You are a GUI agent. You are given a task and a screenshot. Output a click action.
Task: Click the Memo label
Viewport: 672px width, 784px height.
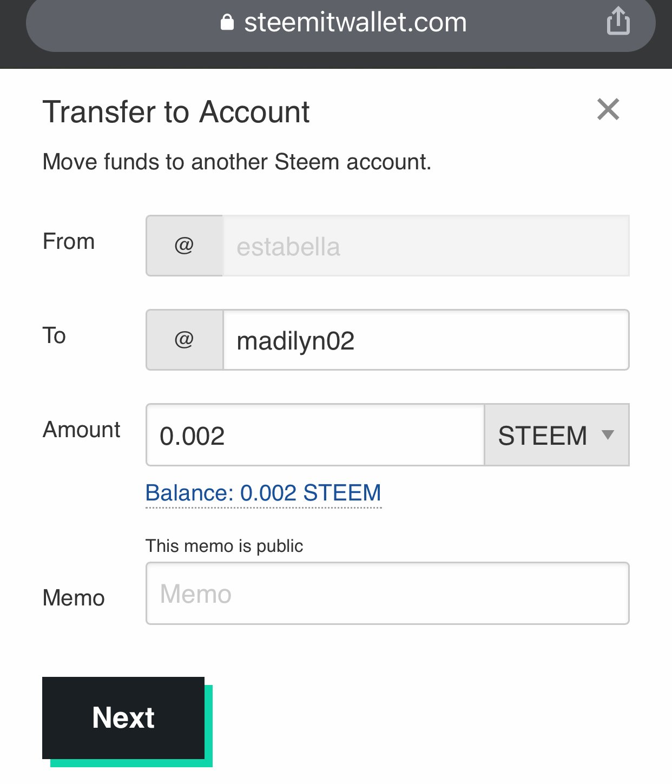coord(74,598)
